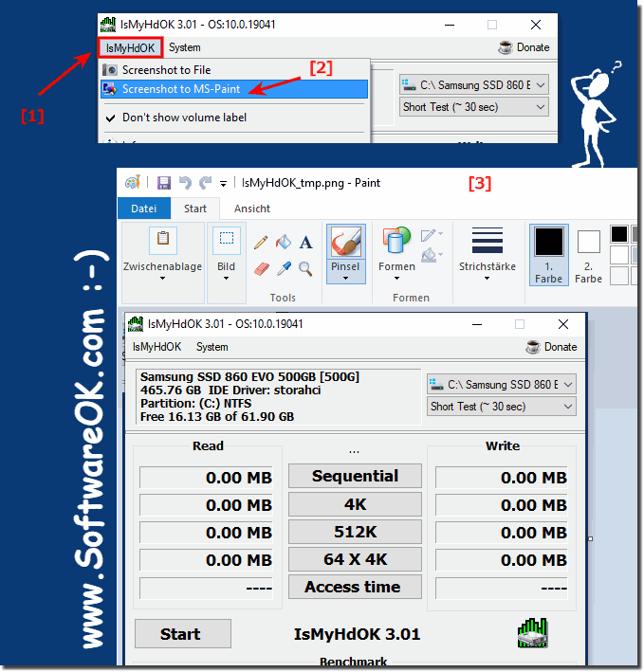
Task: Click the Sequential read 0.00 MB field
Action: [x=206, y=478]
